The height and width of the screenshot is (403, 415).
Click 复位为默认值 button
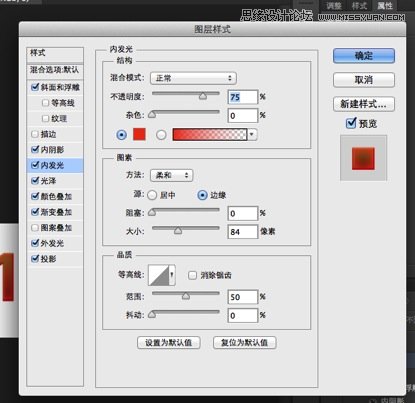(x=245, y=342)
